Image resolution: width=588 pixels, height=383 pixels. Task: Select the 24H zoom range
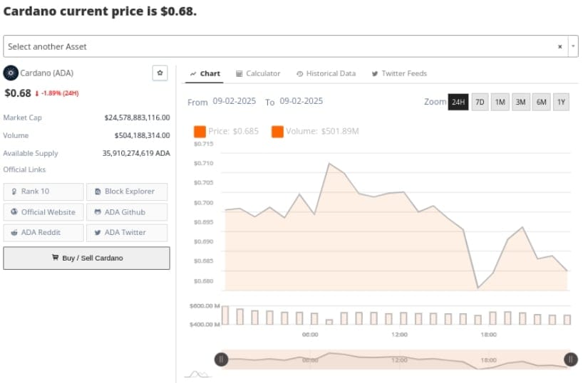click(458, 102)
